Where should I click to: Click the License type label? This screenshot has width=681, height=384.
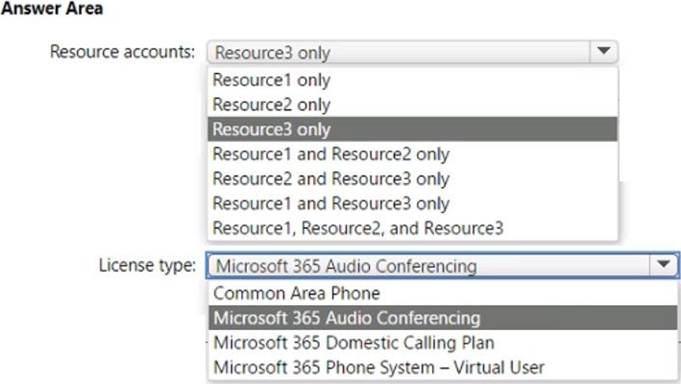(x=147, y=265)
